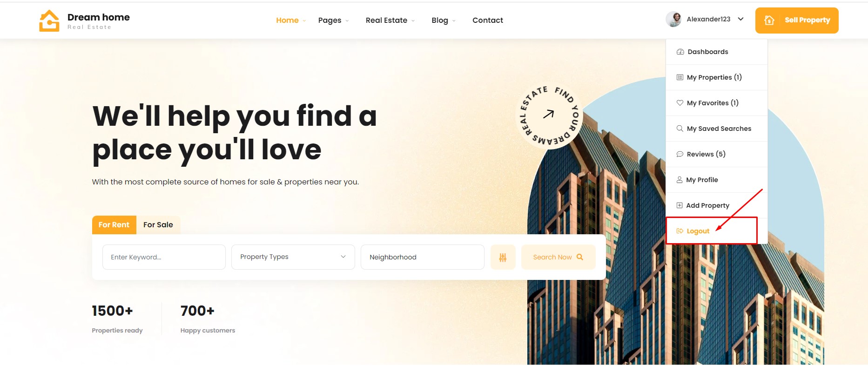This screenshot has height=374, width=868.
Task: Focus the Enter Keyword search field
Action: (164, 257)
